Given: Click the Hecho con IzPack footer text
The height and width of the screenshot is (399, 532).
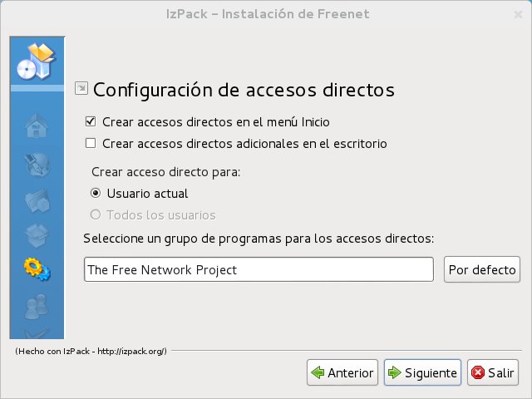Looking at the screenshot, I should coord(91,352).
